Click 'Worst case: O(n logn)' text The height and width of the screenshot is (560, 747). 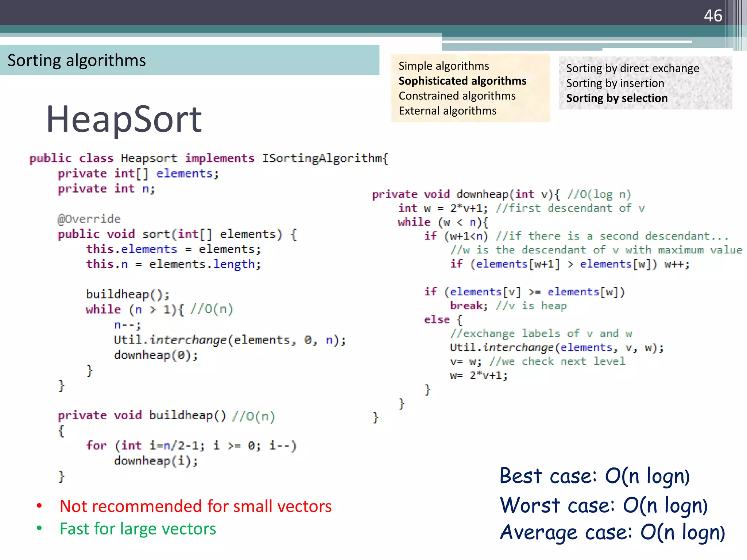pyautogui.click(x=604, y=506)
